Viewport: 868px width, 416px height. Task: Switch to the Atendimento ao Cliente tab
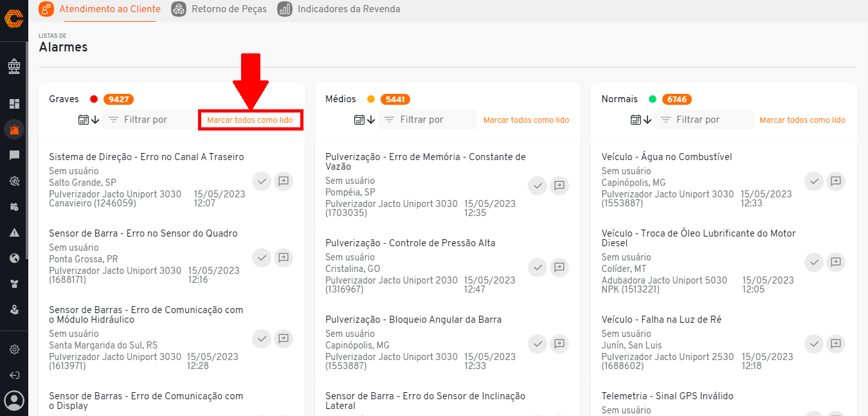100,9
